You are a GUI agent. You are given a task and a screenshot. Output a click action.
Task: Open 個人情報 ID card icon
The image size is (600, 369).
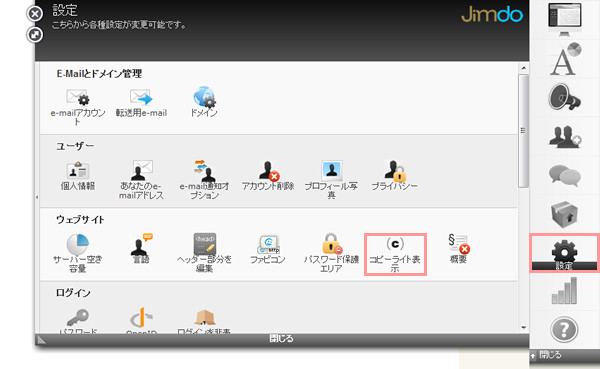(x=78, y=170)
